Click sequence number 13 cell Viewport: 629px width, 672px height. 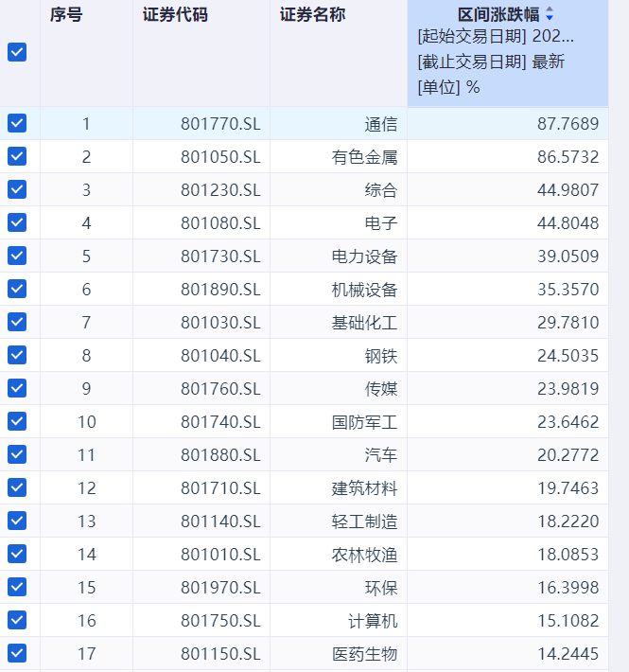click(x=86, y=522)
